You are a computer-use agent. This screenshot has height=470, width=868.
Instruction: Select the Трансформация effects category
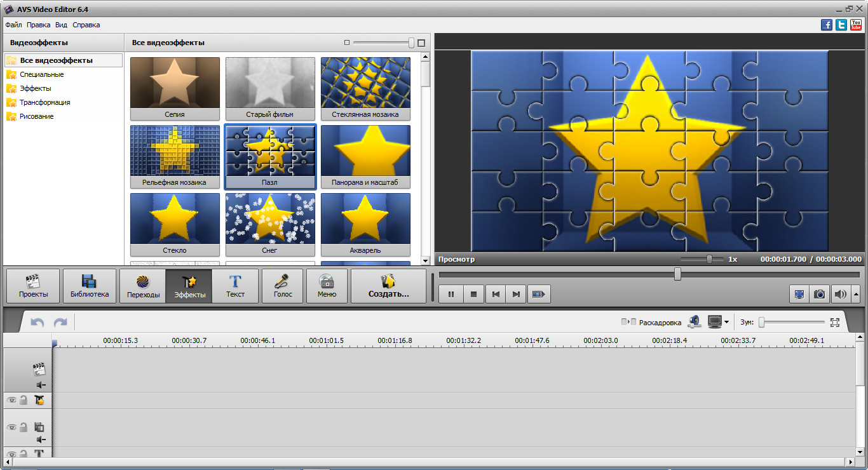click(44, 102)
